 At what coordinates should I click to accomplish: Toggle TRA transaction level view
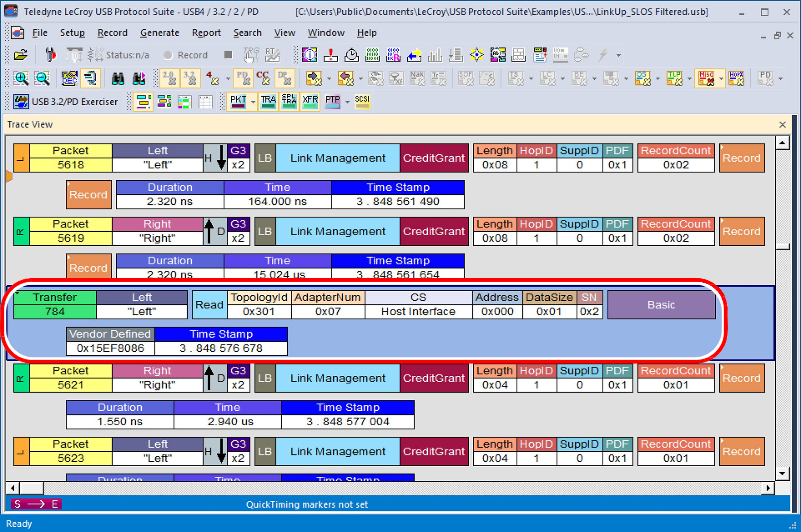click(x=268, y=102)
